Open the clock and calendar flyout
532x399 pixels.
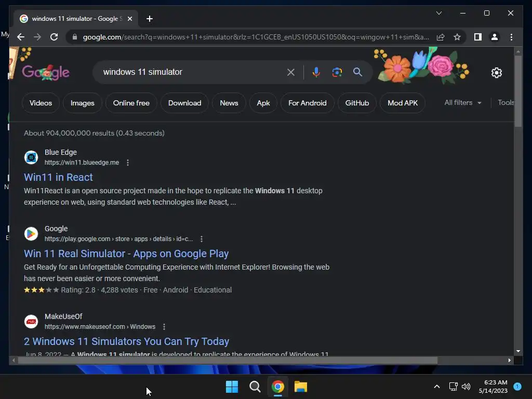pos(493,387)
